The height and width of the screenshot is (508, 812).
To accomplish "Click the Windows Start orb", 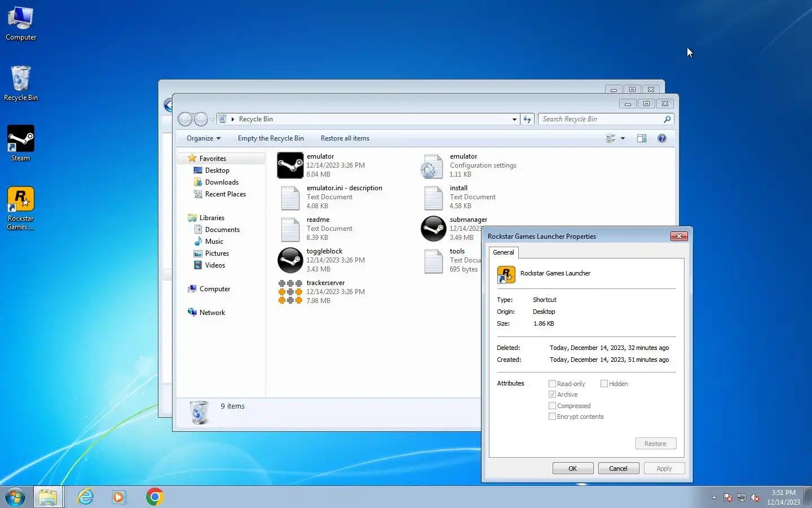I will (15, 497).
